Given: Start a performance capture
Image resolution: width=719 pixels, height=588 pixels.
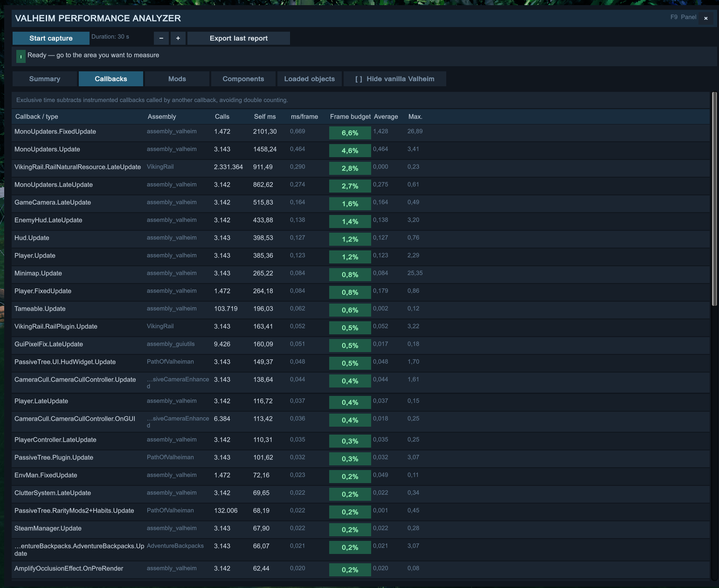Looking at the screenshot, I should 51,38.
